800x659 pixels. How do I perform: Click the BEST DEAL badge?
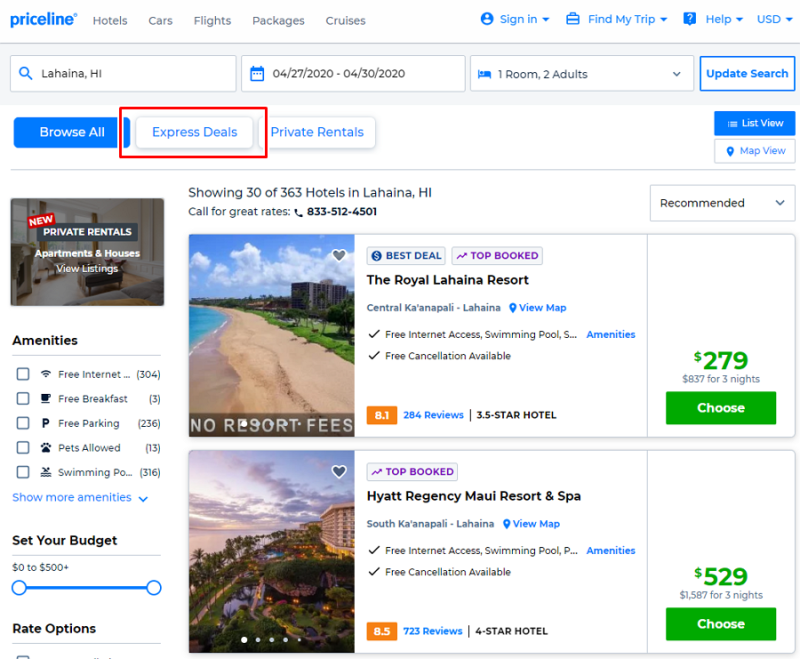coord(406,256)
